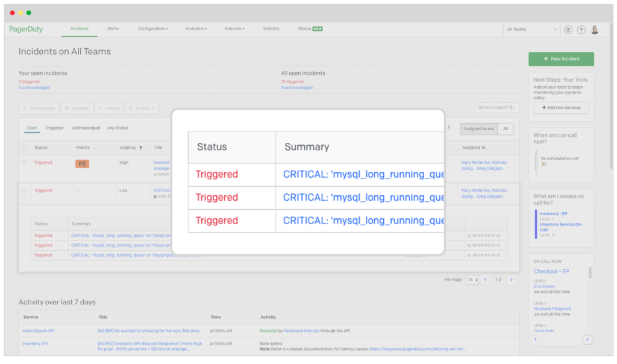Open the 2 triggered link

pyautogui.click(x=29, y=82)
